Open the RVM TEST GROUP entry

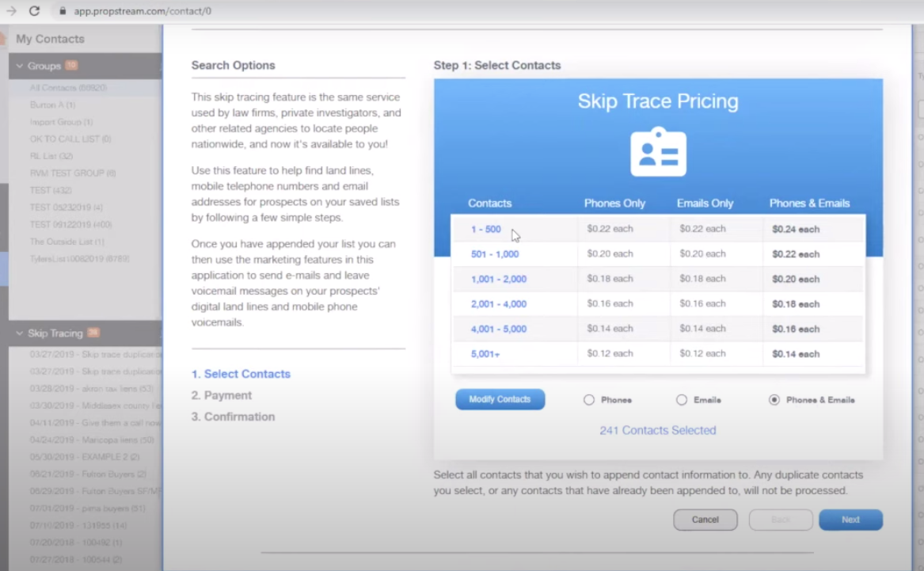point(73,173)
